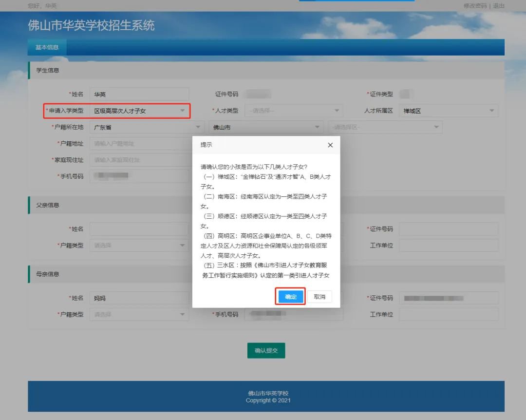Click the student 姓名 input field
This screenshot has width=526, height=420.
click(x=139, y=95)
